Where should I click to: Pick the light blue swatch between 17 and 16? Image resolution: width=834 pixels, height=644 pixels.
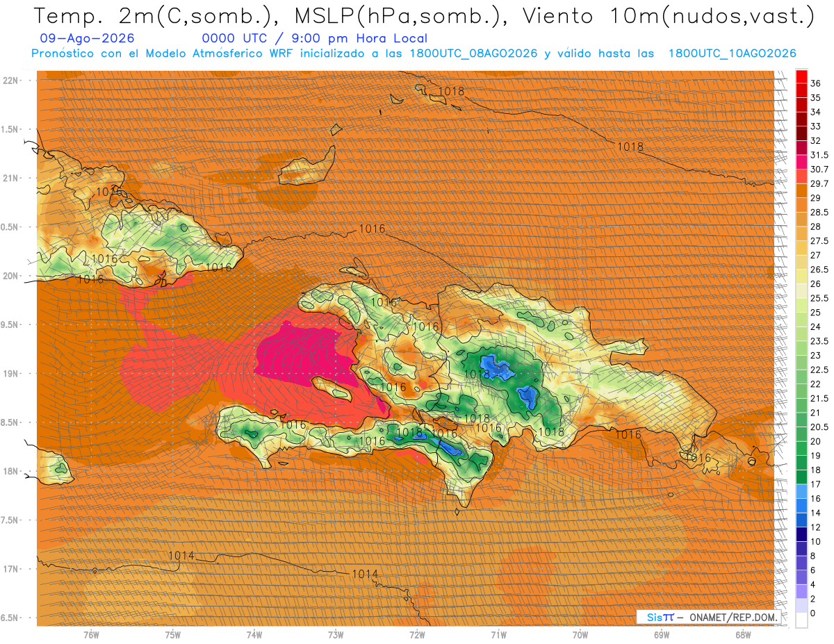pyautogui.click(x=801, y=492)
